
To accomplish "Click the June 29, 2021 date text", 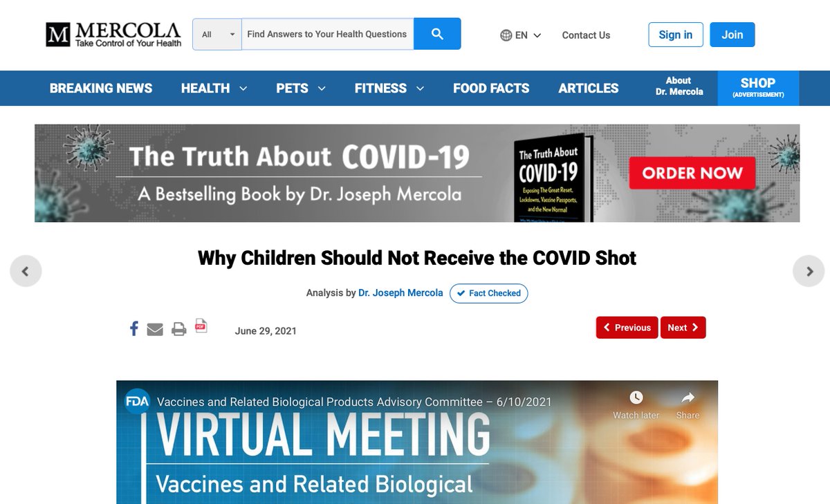I will [266, 331].
